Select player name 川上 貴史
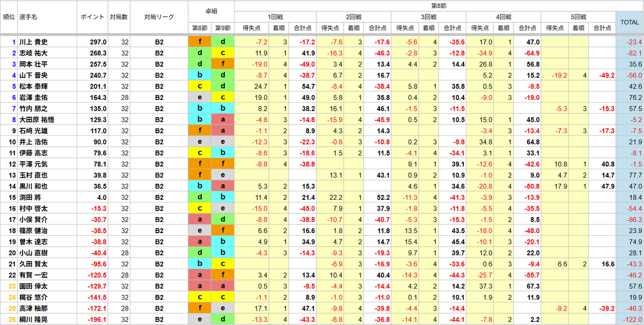Viewport: 644px width, 325px height. pos(33,42)
